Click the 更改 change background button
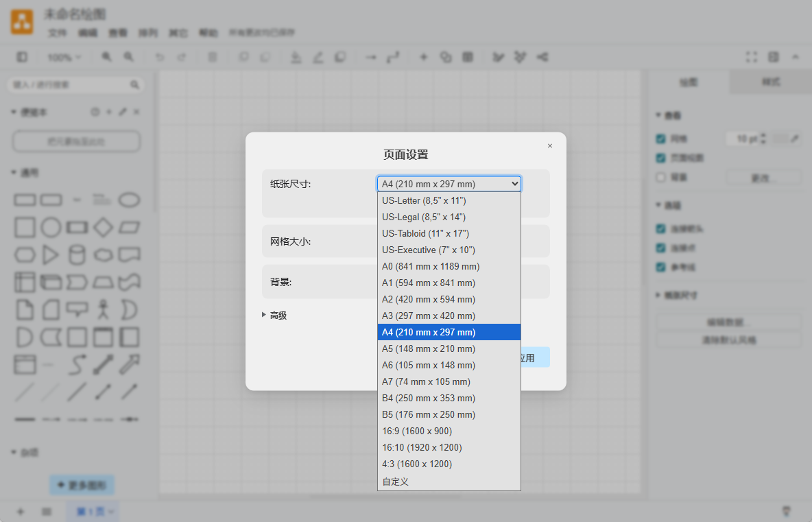This screenshot has height=522, width=812. pyautogui.click(x=763, y=178)
